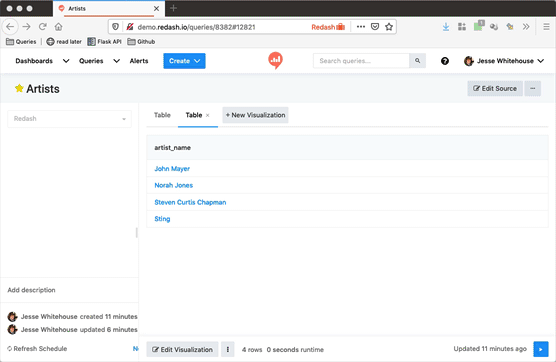
Task: Open page actions three-dot menu in address bar
Action: point(361,27)
